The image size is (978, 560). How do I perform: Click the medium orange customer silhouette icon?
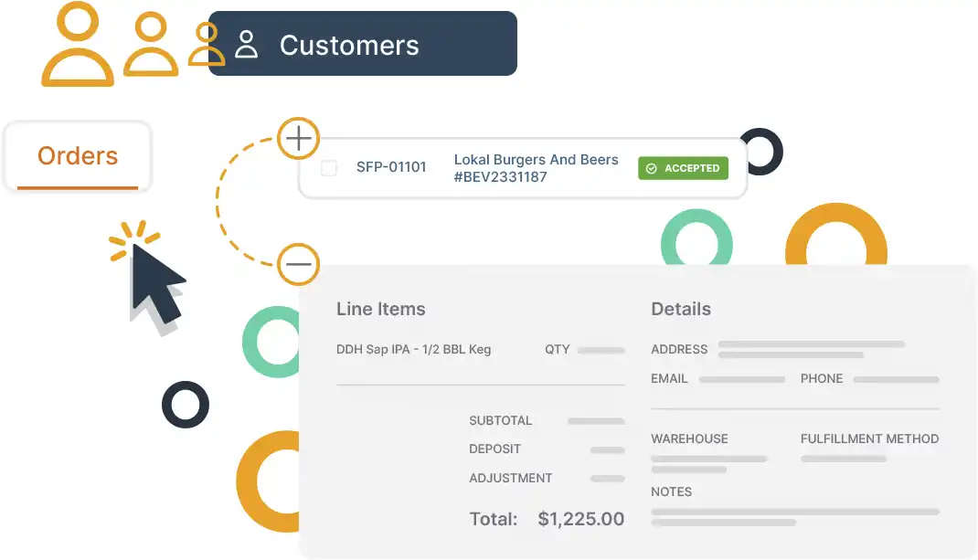pos(151,44)
